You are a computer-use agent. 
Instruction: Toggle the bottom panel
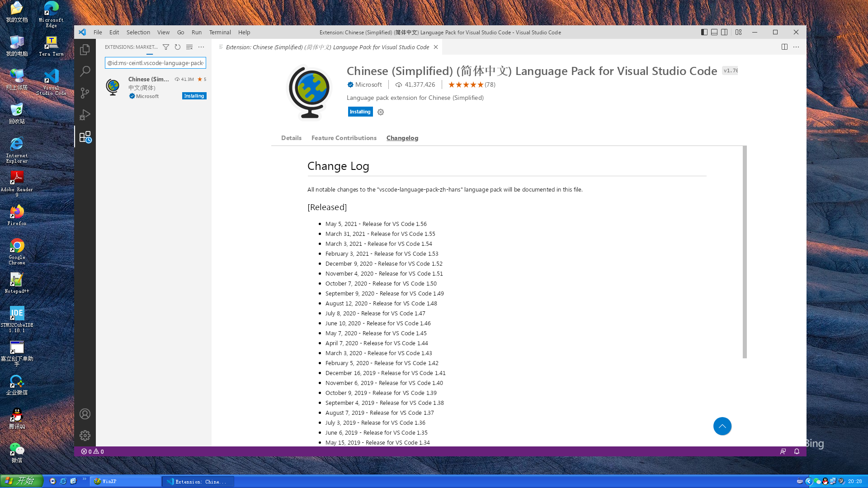coord(714,32)
